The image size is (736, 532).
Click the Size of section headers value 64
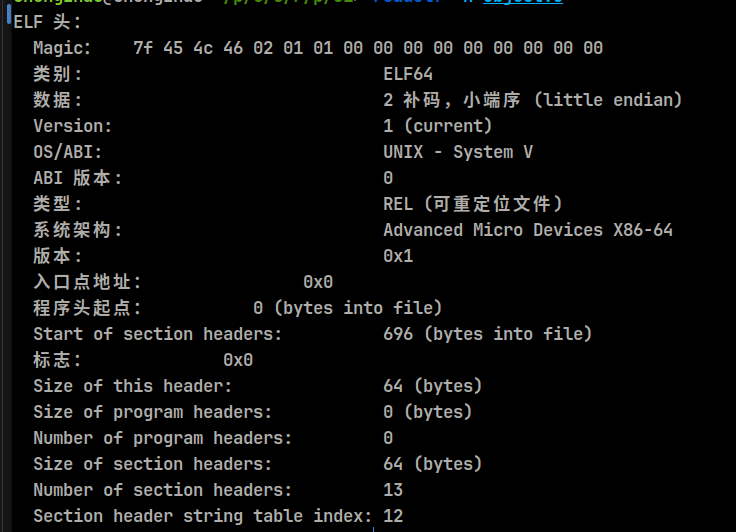click(x=393, y=464)
